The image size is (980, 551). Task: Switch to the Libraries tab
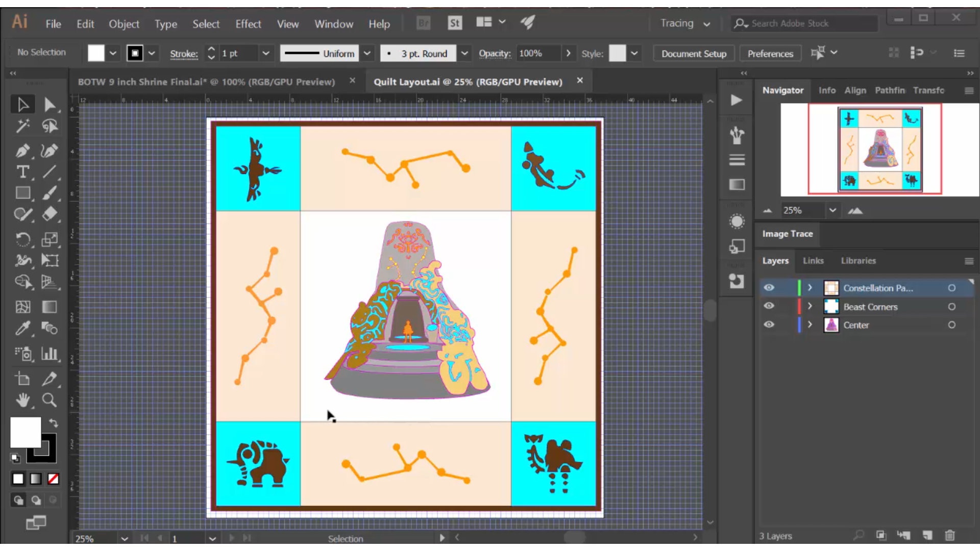pos(858,261)
